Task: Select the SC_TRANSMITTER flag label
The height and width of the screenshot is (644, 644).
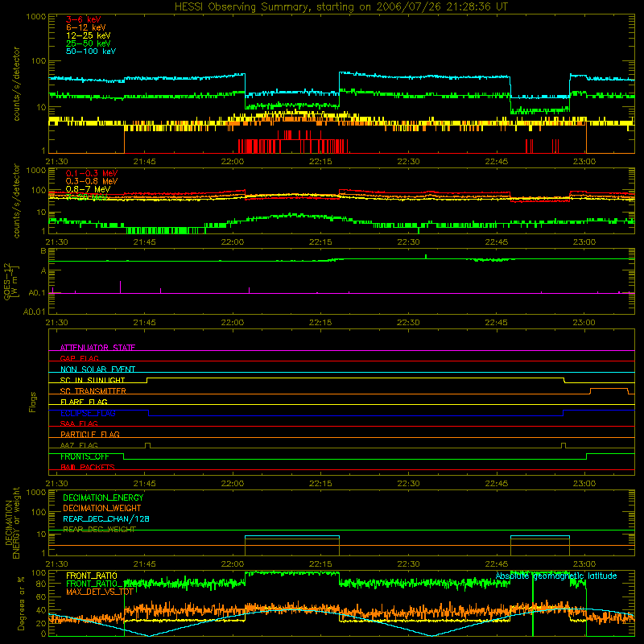Action: [x=93, y=391]
